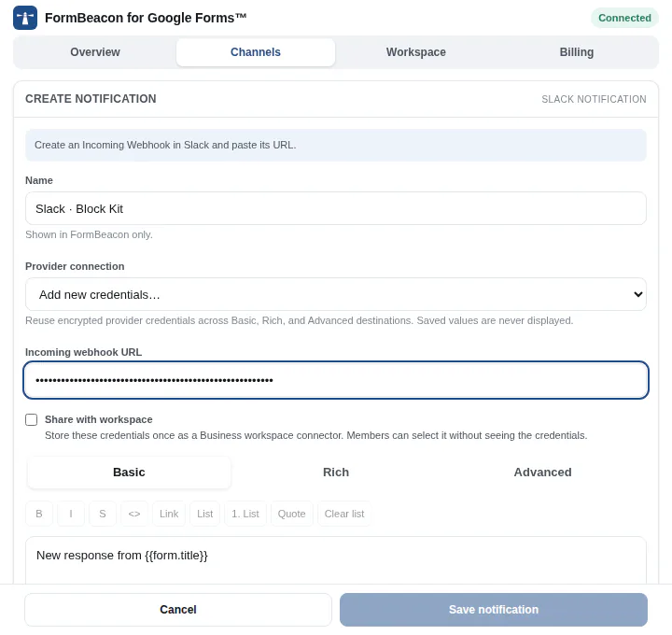Insert a bulleted List
The width and height of the screenshot is (672, 635).
point(204,514)
